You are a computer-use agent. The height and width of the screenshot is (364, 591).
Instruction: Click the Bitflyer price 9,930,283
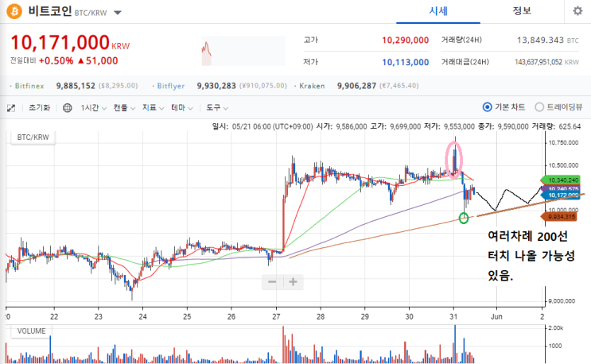point(216,86)
